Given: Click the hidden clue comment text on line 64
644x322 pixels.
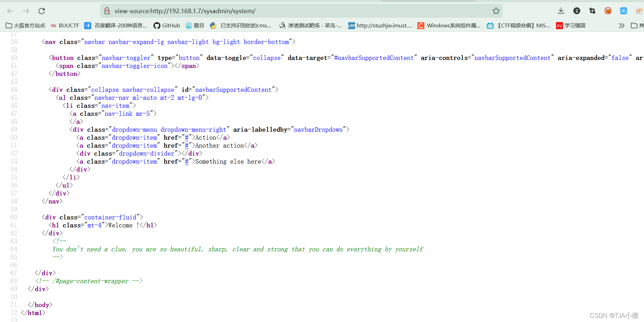Looking at the screenshot, I should 238,249.
